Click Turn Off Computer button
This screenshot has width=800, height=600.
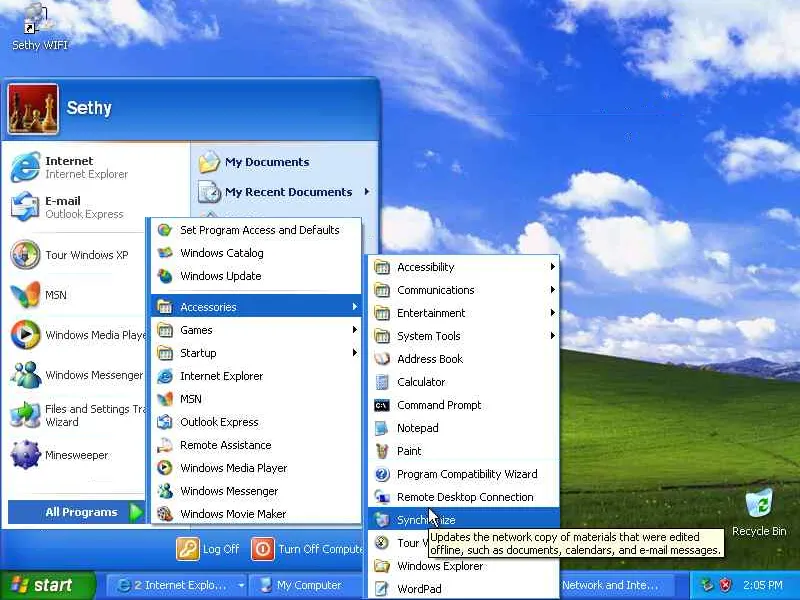[307, 549]
